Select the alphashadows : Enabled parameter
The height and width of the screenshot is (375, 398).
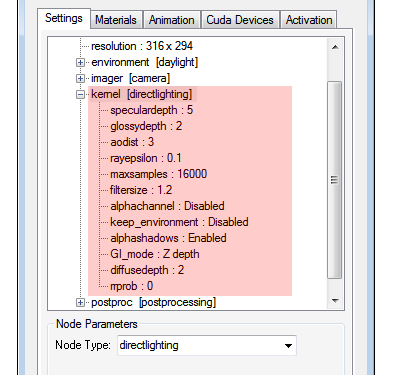pyautogui.click(x=168, y=238)
